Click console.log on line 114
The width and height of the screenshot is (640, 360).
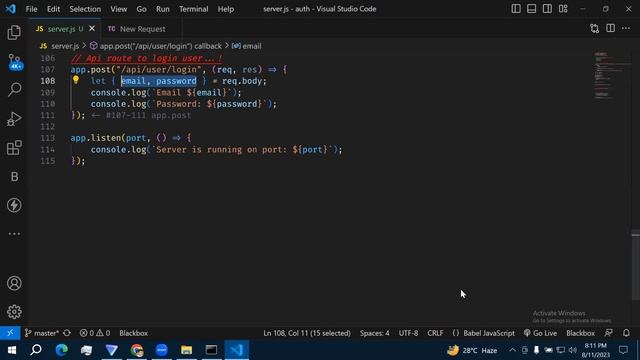point(118,149)
